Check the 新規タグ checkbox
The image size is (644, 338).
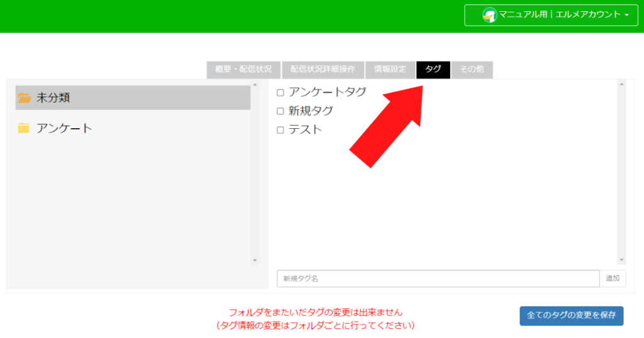coord(280,111)
